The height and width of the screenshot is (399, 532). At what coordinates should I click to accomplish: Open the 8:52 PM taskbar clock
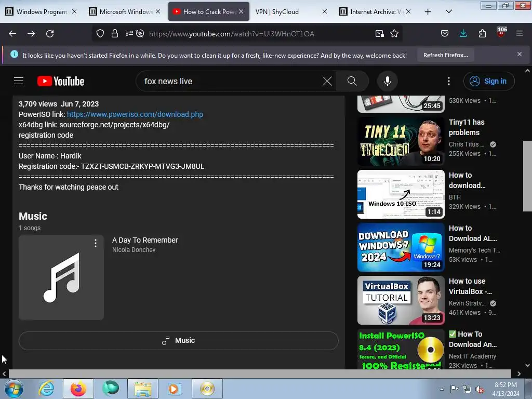click(506, 389)
